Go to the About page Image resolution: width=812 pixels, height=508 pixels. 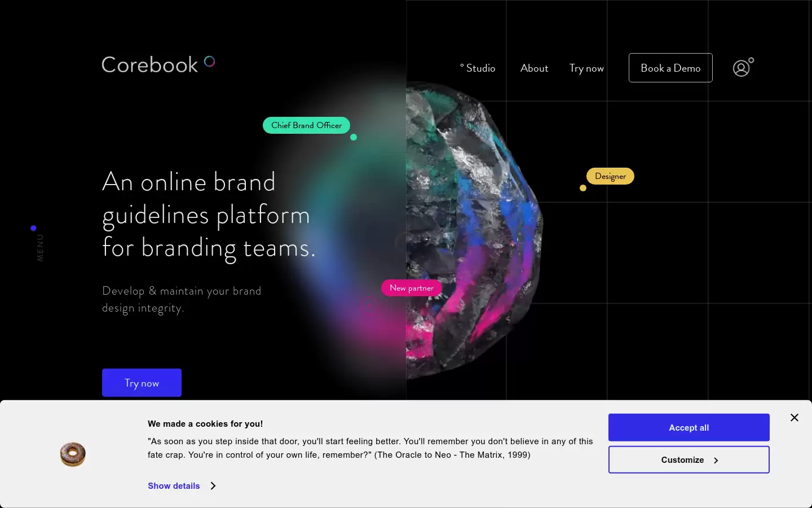[534, 68]
